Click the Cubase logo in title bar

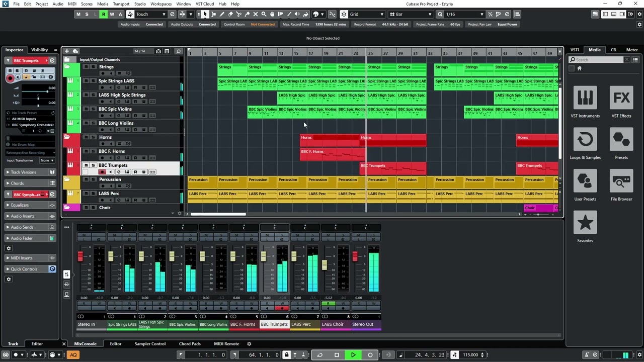[x=5, y=4]
